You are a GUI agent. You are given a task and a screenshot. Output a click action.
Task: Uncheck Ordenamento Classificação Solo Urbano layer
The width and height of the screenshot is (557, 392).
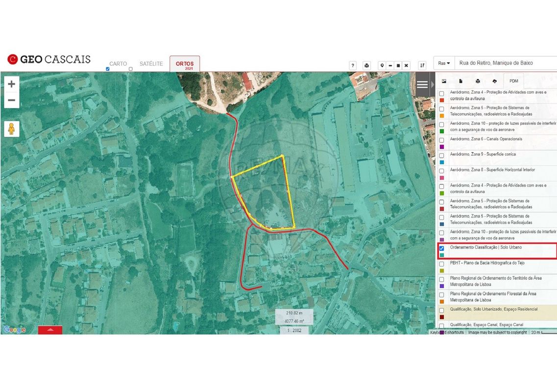(441, 248)
